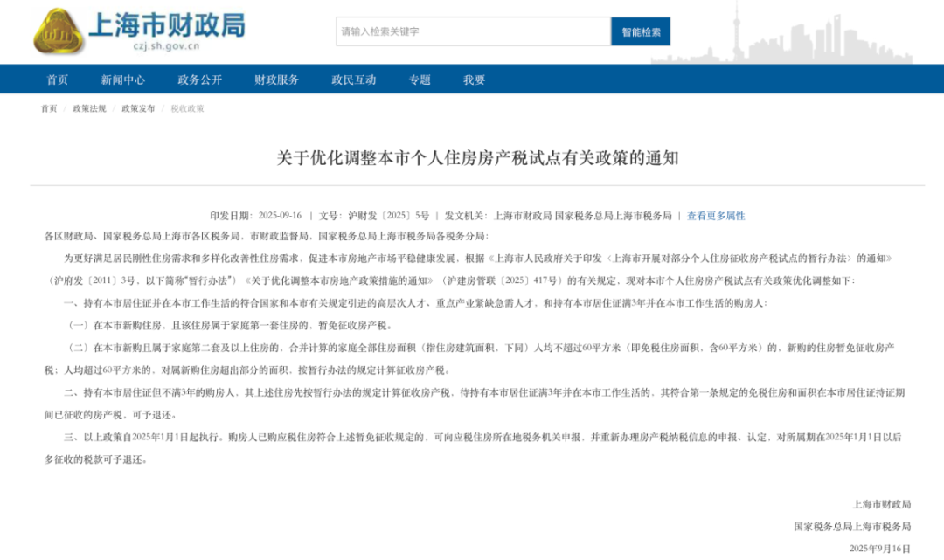This screenshot has width=944, height=560.
Task: Focus the 请输入检索关键字 search field
Action: pyautogui.click(x=473, y=31)
